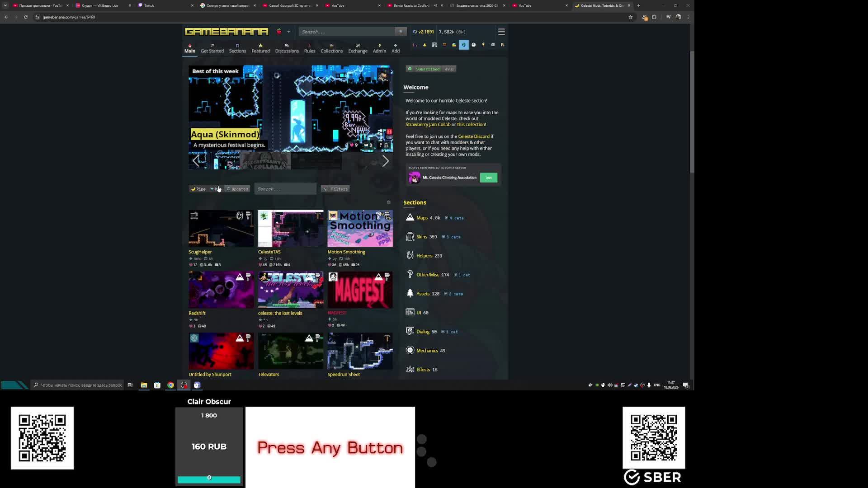Click the small settings icon above submissions grid
The width and height of the screenshot is (868, 488).
(389, 202)
